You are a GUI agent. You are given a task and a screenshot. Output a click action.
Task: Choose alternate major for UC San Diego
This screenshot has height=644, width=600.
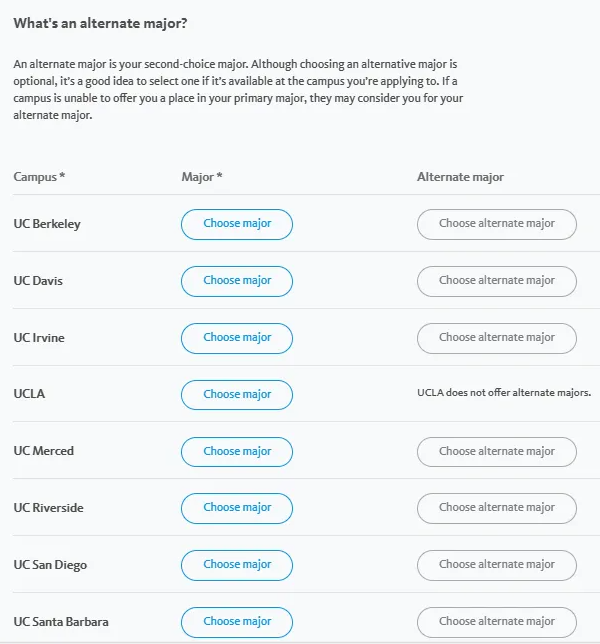[x=496, y=565]
